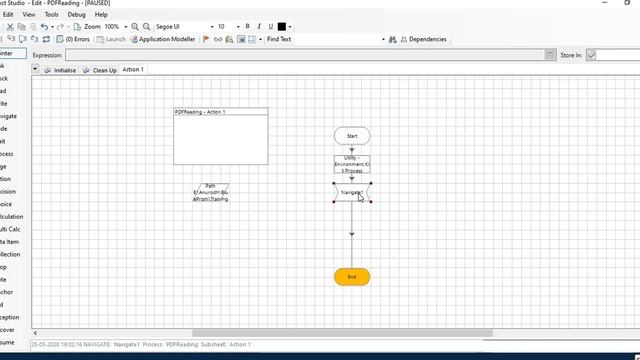Click the Launch button
Screen dimensions: 640x360
click(111, 39)
